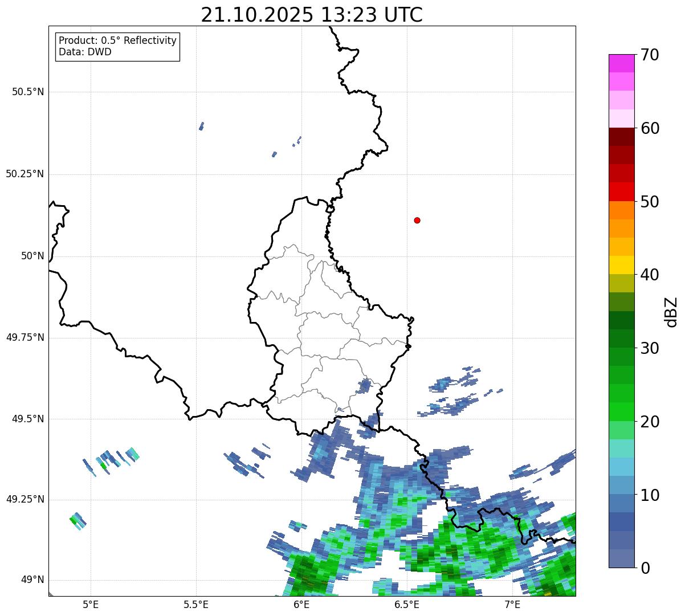Image resolution: width=685 pixels, height=616 pixels.
Task: Click the 5°E longitude label
Action: 91,604
